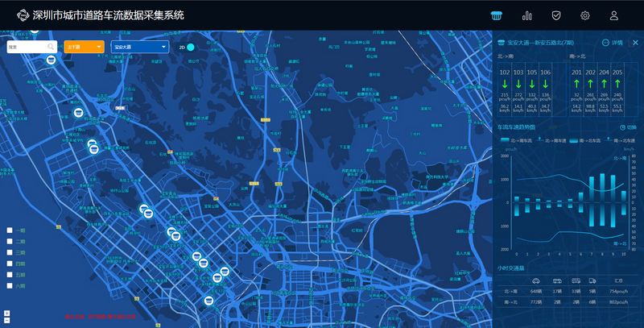The width and height of the screenshot is (644, 328).
Task: Expand the 宝安大道 road dropdown
Action: (139, 48)
